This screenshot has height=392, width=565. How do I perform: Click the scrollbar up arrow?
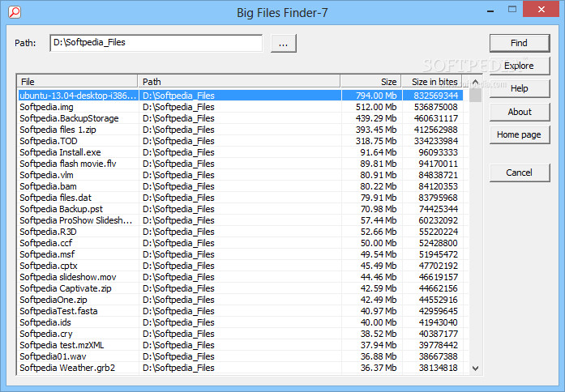[x=475, y=83]
